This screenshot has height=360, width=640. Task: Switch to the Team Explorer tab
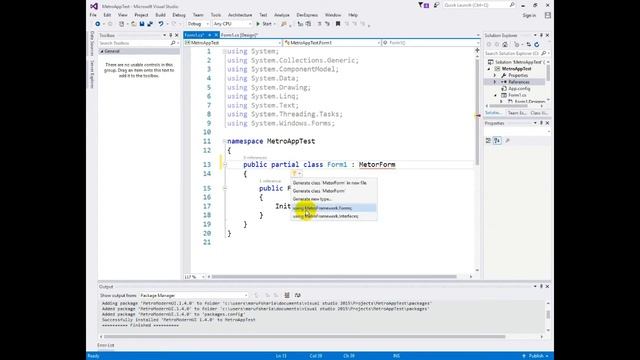[x=517, y=113]
